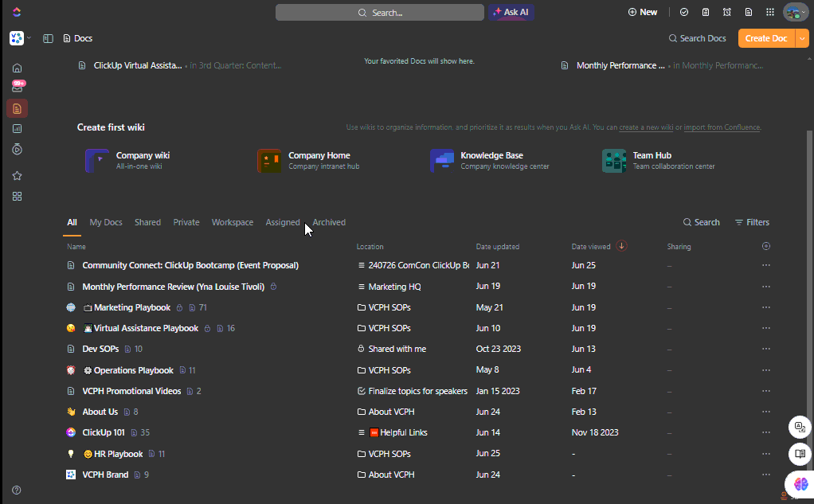Open the Create Doc dropdown arrow
Screen dimensions: 814x504
tap(803, 38)
